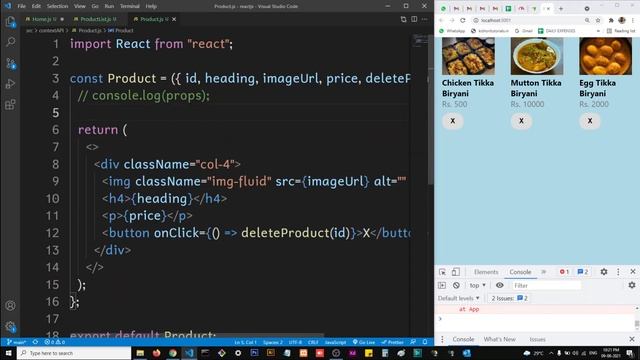
Task: Delete Mutton Tikka Biryani with X button
Action: (521, 121)
